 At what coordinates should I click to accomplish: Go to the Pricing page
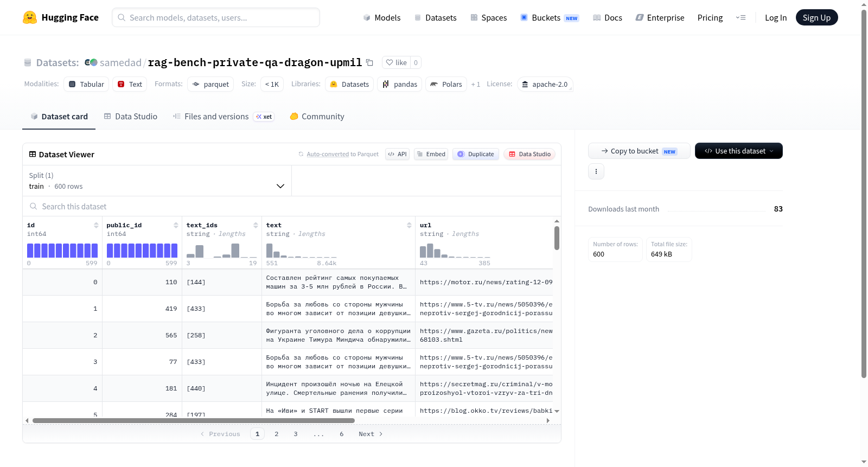pos(710,17)
